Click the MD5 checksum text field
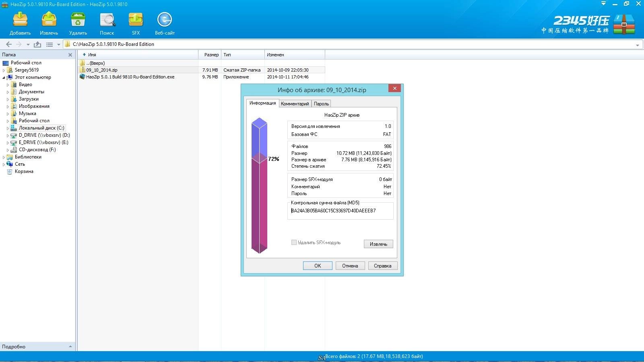 pos(340,211)
